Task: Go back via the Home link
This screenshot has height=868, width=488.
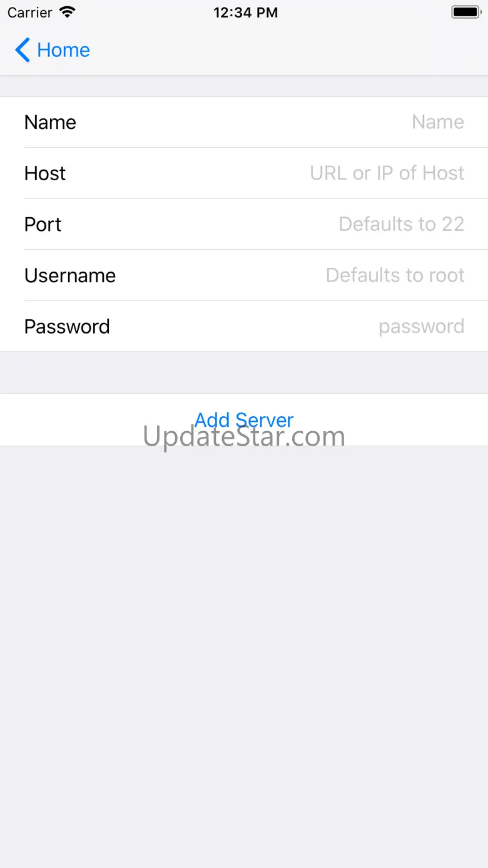Action: [63, 50]
